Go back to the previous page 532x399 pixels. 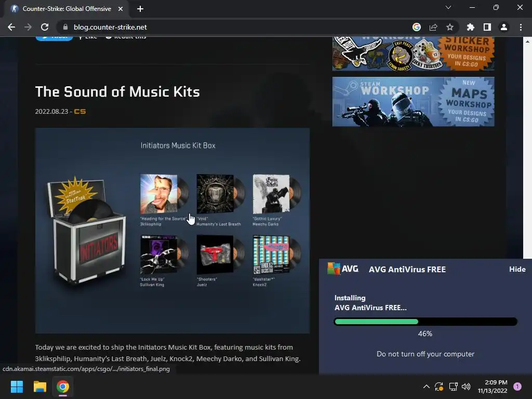pos(11,27)
